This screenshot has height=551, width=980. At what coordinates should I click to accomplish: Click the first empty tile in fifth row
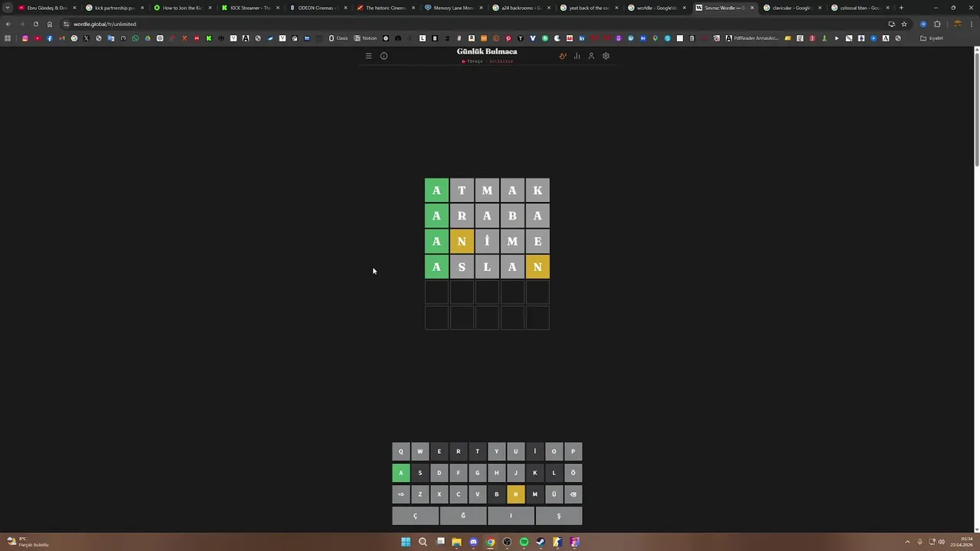pyautogui.click(x=436, y=292)
